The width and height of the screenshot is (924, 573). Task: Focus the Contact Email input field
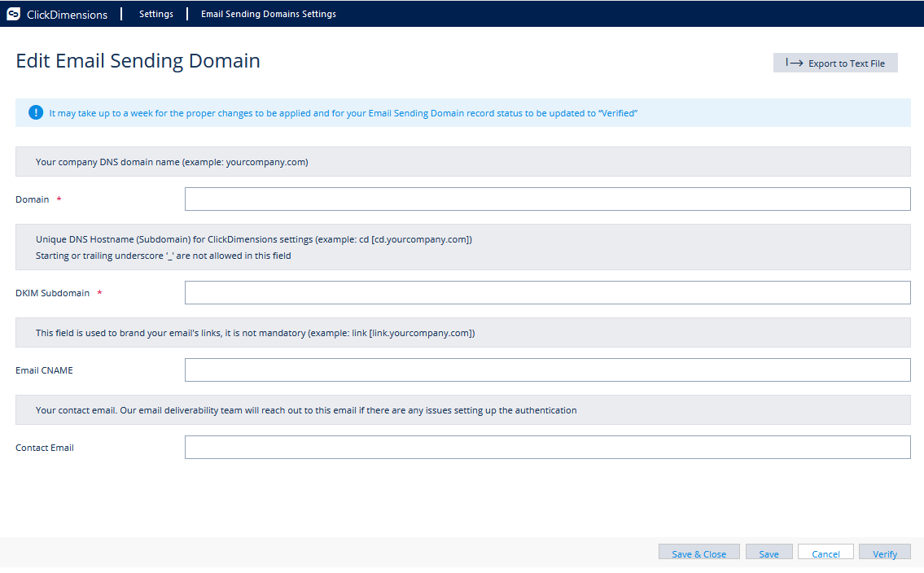[x=547, y=448]
